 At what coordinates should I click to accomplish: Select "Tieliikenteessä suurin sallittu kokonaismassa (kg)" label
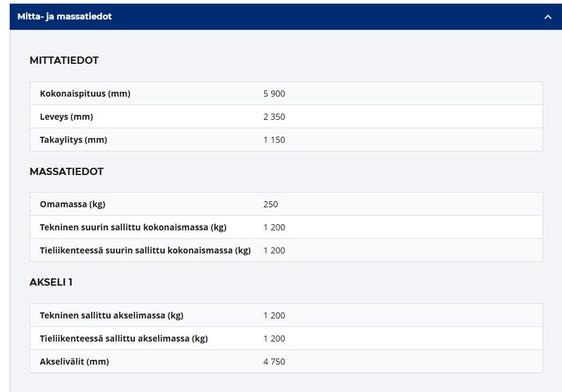[145, 250]
